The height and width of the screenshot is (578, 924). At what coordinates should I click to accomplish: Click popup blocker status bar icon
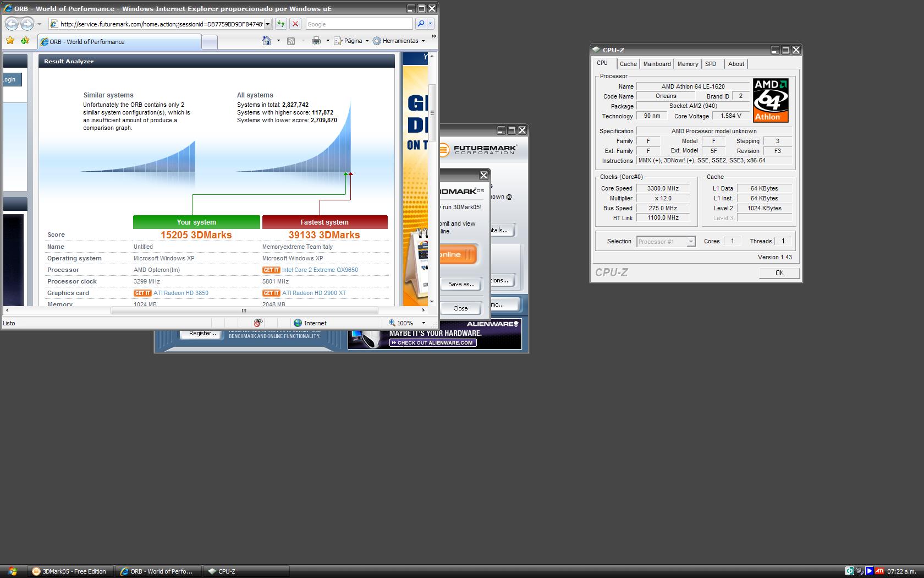coord(258,323)
